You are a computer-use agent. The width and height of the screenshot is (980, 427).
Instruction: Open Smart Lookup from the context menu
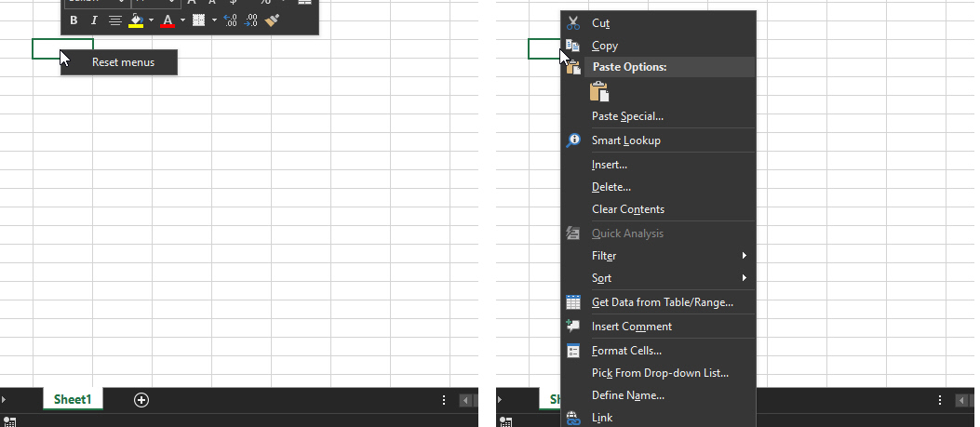point(625,140)
